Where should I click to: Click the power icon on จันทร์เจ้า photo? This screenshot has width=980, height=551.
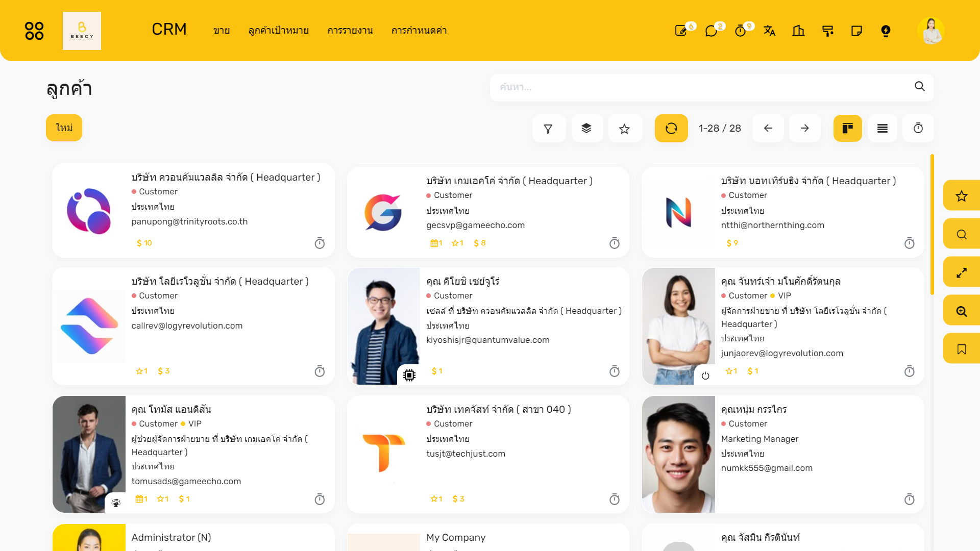click(x=705, y=375)
